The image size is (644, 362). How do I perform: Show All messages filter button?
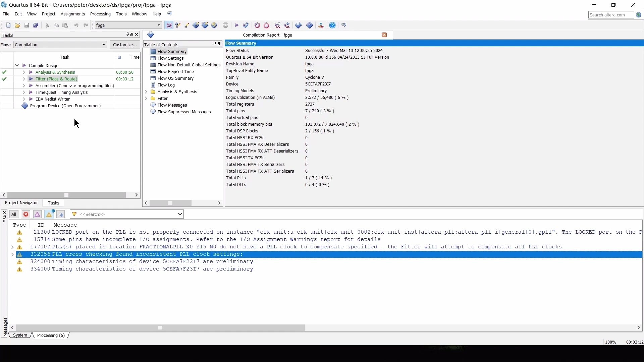(x=14, y=214)
